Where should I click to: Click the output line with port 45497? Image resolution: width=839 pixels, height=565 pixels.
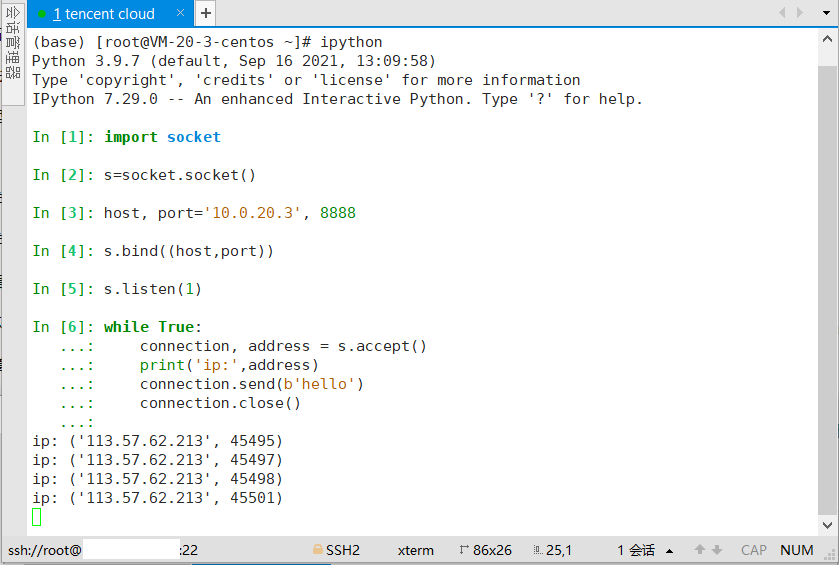click(x=157, y=460)
